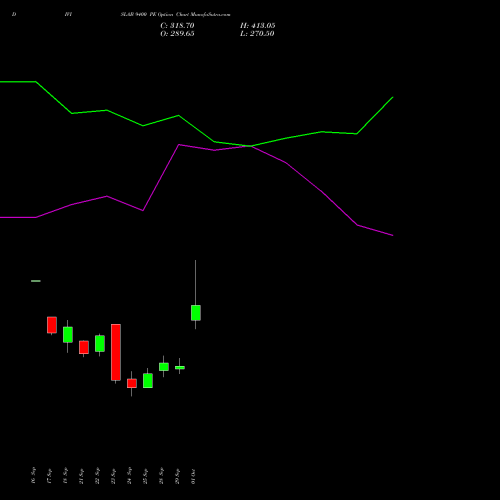Select the 24 Sep red candlestick
The image size is (500, 500).
coord(132,383)
